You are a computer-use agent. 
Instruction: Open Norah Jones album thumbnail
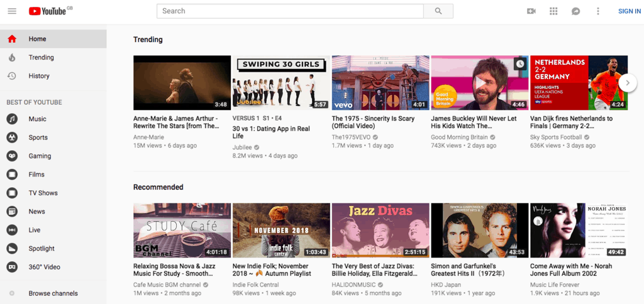[579, 230]
